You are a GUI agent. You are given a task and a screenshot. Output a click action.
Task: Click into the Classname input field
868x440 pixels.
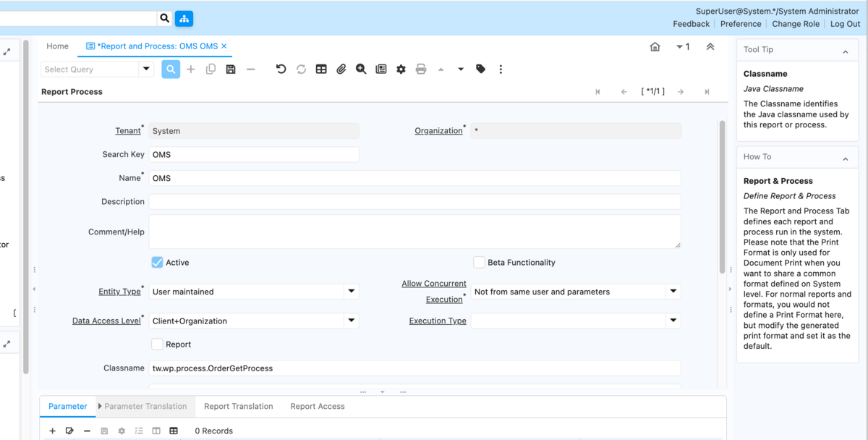click(414, 368)
